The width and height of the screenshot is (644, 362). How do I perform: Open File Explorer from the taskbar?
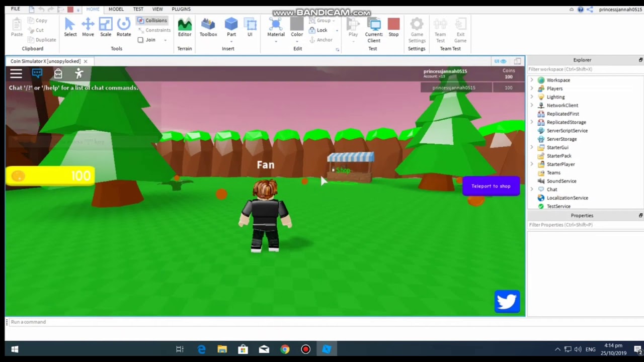coord(222,349)
